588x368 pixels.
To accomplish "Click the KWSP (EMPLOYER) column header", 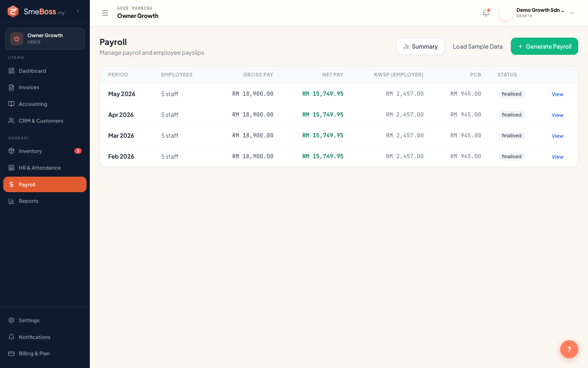I will pyautogui.click(x=399, y=75).
